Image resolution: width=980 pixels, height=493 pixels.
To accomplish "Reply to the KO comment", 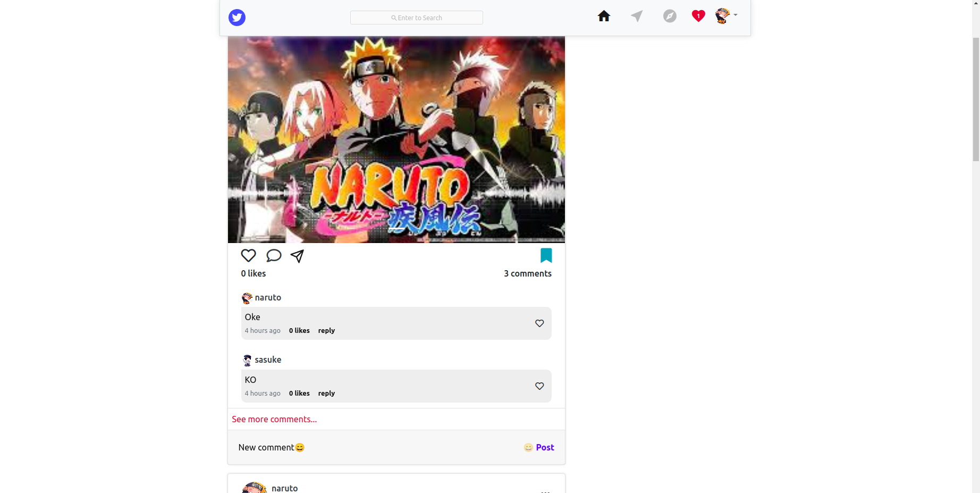I will coord(326,393).
